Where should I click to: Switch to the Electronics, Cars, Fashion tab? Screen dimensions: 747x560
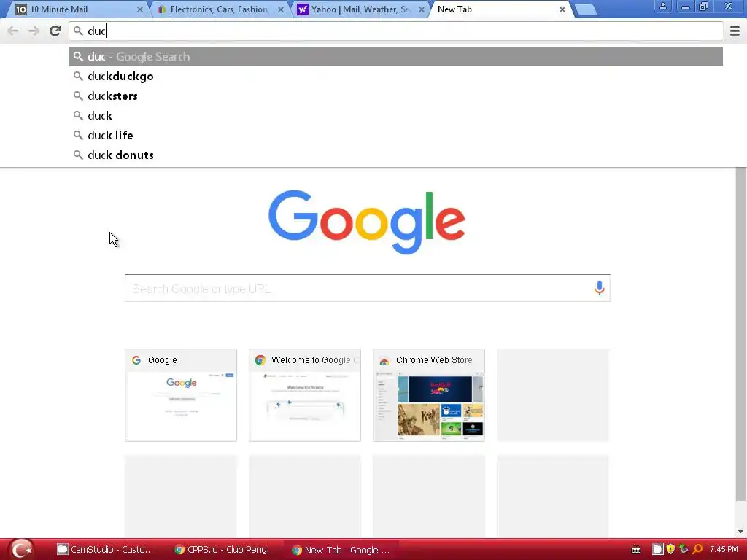[220, 9]
